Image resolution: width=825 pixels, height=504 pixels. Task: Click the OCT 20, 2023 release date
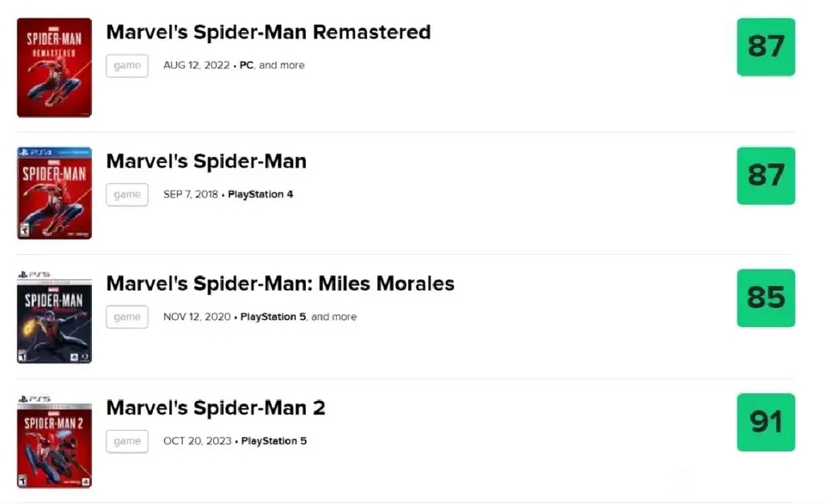198,441
